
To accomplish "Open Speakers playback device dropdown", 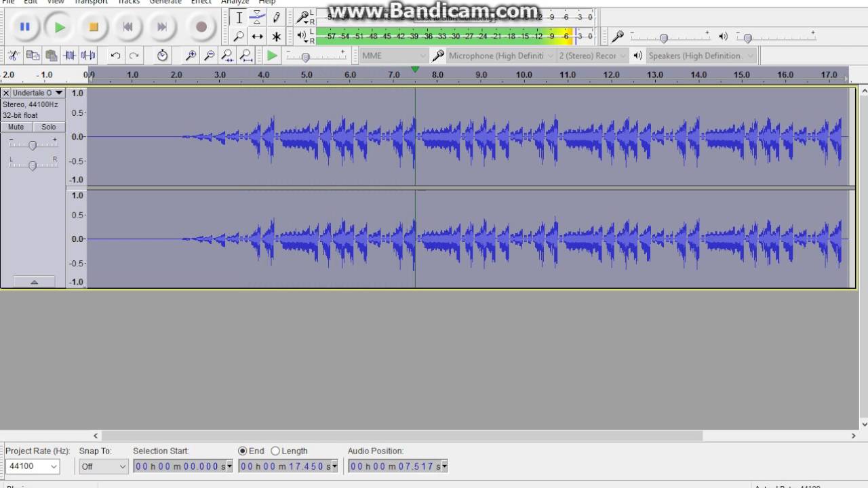I will [701, 56].
